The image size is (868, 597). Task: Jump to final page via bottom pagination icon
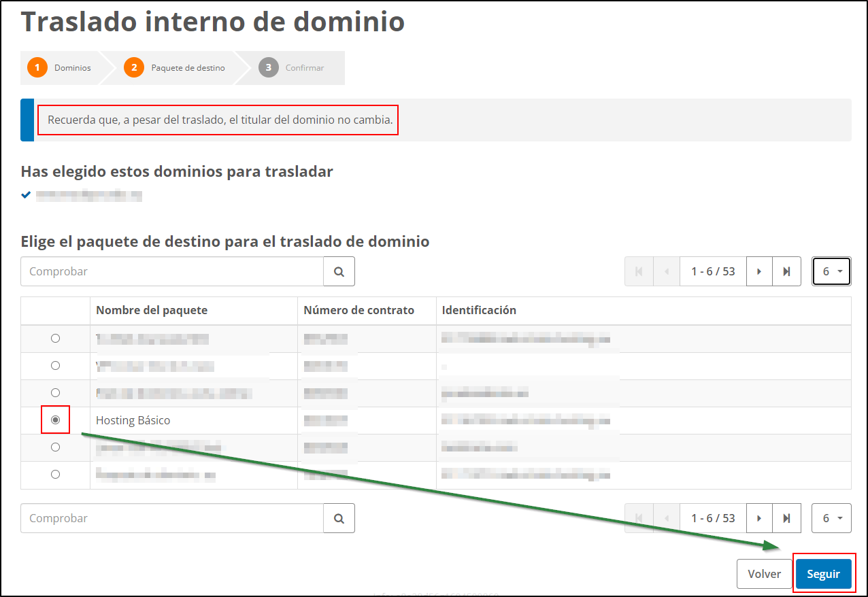(x=786, y=517)
